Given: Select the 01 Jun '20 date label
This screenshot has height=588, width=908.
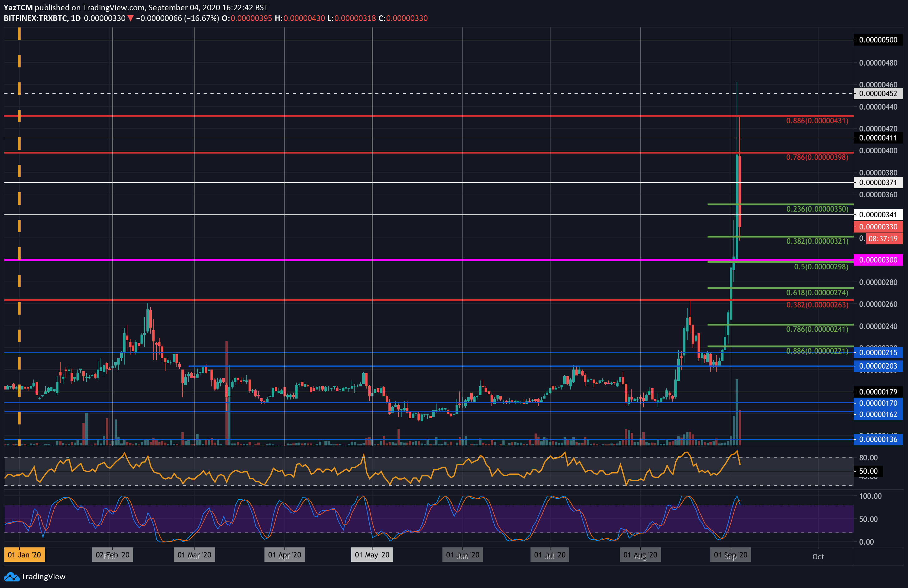Looking at the screenshot, I should tap(463, 555).
